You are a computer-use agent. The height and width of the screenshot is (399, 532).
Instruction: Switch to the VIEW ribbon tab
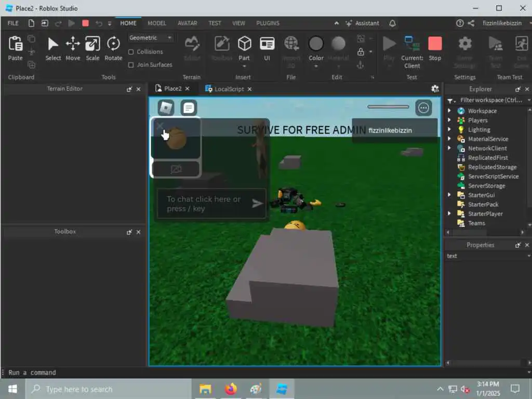[x=238, y=23]
